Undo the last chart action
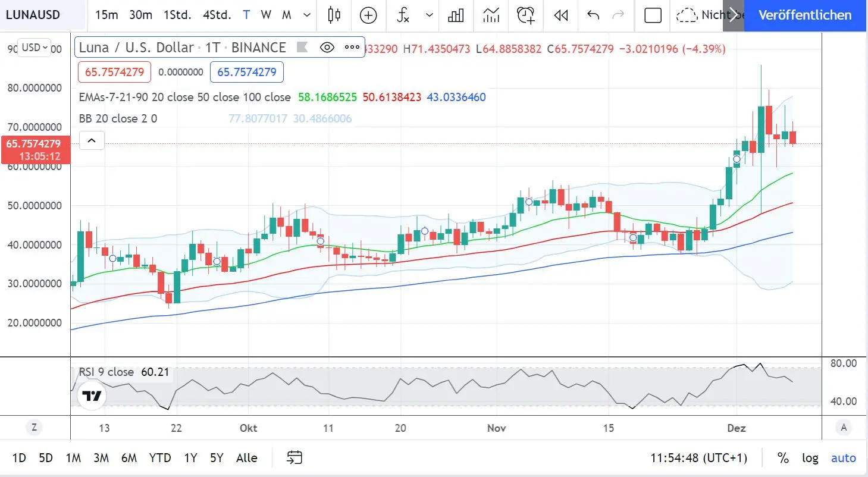The height and width of the screenshot is (477, 868). click(x=593, y=15)
